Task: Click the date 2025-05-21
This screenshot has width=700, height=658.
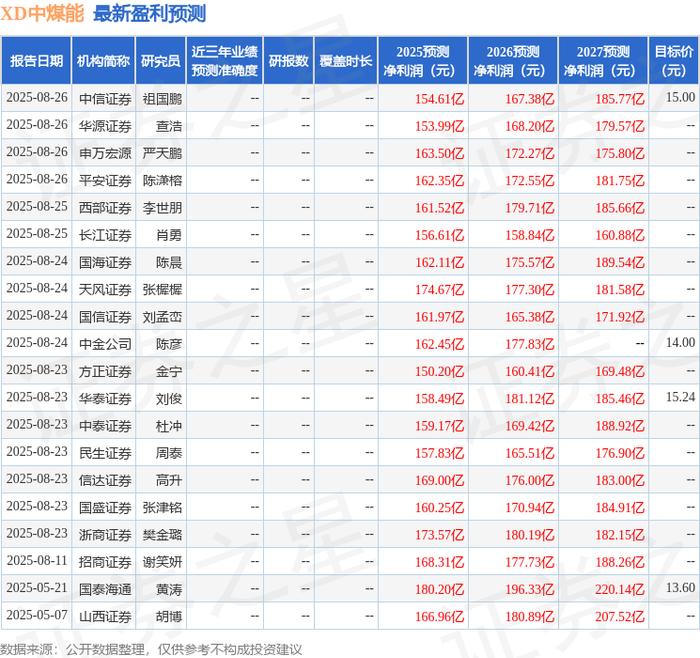Action: click(37, 587)
